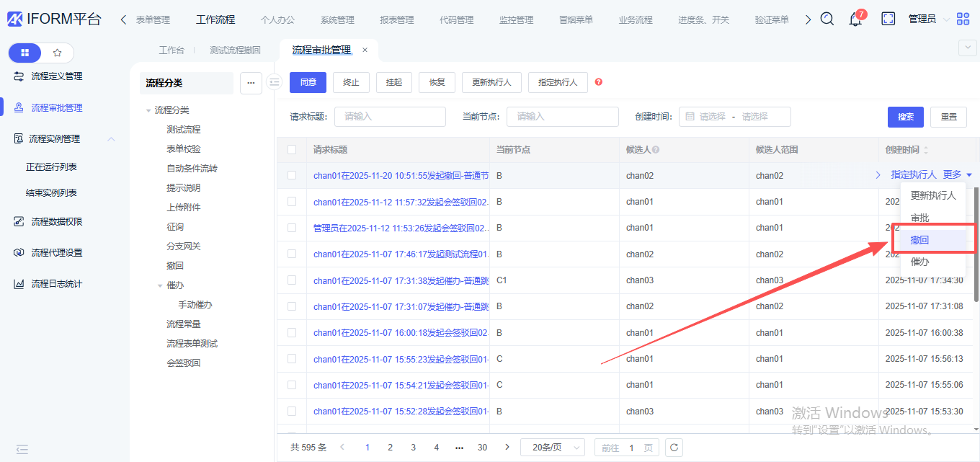Click the star favorites icon in sidebar
This screenshot has width=980, height=462.
click(58, 53)
